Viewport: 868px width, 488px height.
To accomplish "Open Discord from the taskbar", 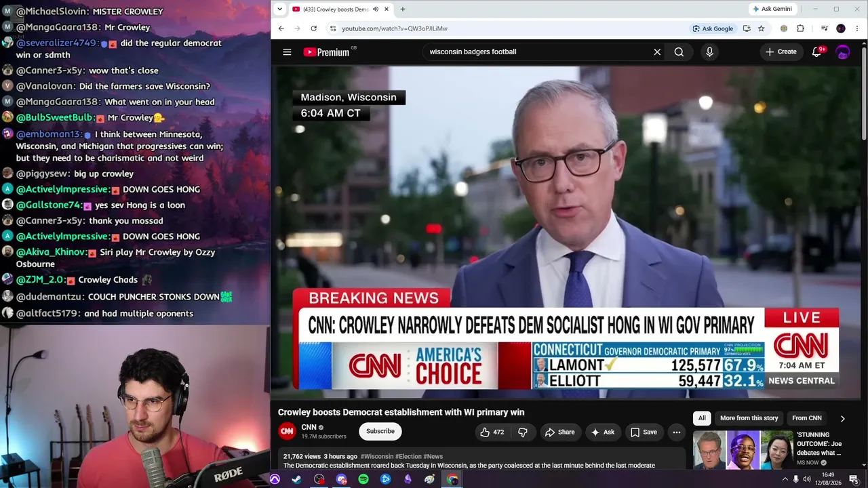I will [x=341, y=479].
